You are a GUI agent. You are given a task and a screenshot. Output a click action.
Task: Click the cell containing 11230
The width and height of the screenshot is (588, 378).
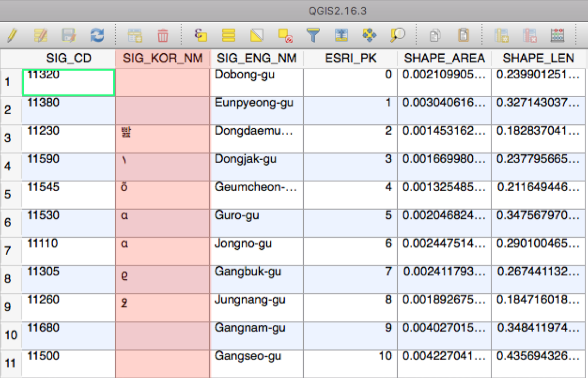tap(68, 138)
